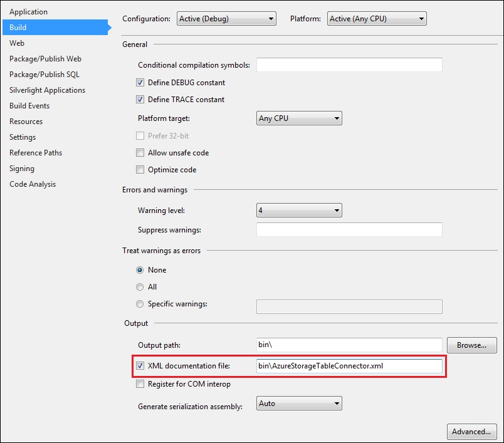Viewport: 504px width, 443px height.
Task: Expand the Platform target dropdown
Action: point(299,118)
